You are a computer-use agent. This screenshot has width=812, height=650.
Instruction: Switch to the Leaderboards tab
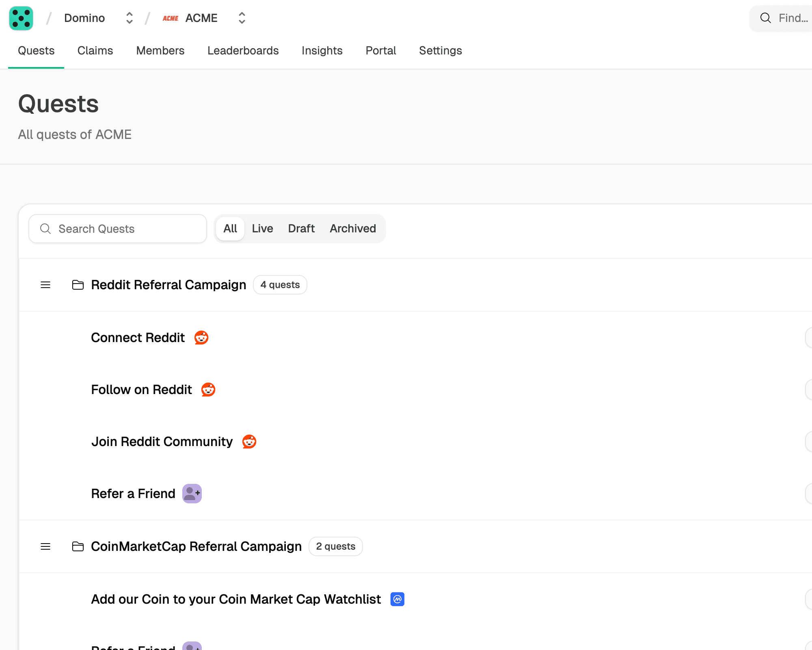click(x=243, y=51)
